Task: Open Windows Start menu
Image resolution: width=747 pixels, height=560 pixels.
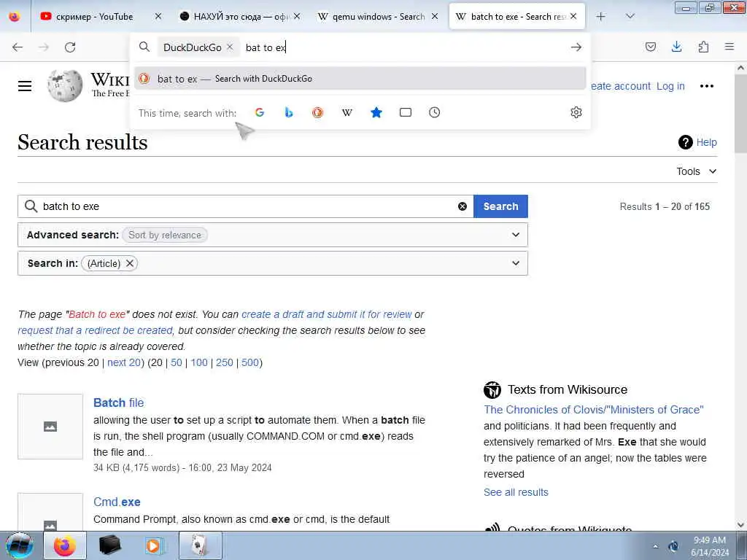Action: (20, 545)
